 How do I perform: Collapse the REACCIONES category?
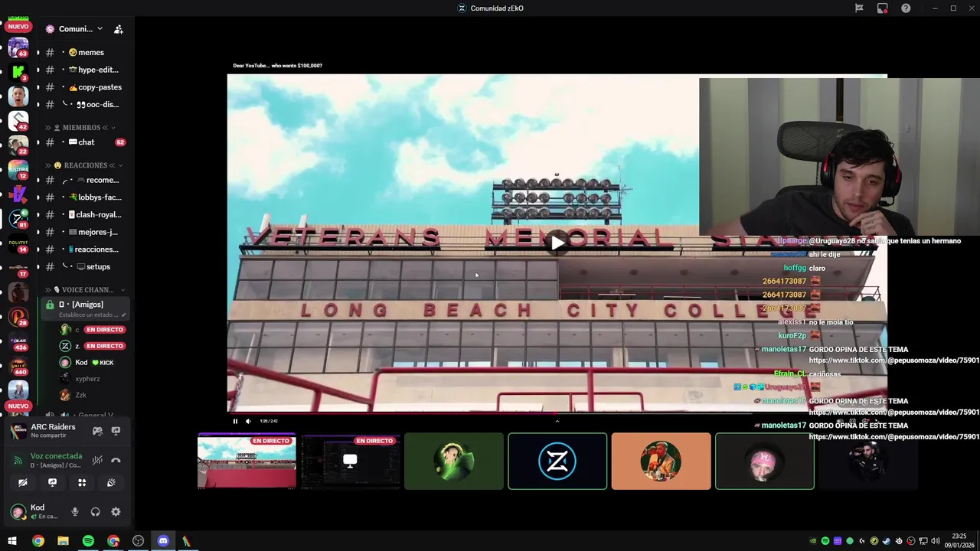point(84,165)
